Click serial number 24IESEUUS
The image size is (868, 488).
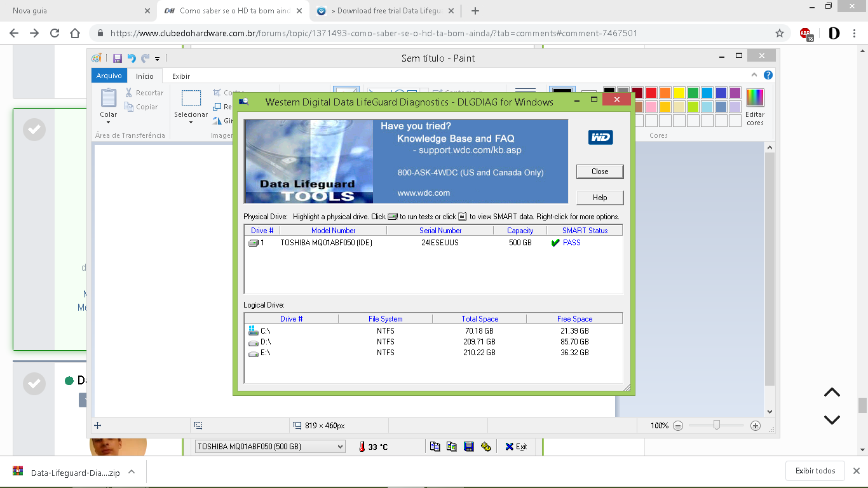440,243
